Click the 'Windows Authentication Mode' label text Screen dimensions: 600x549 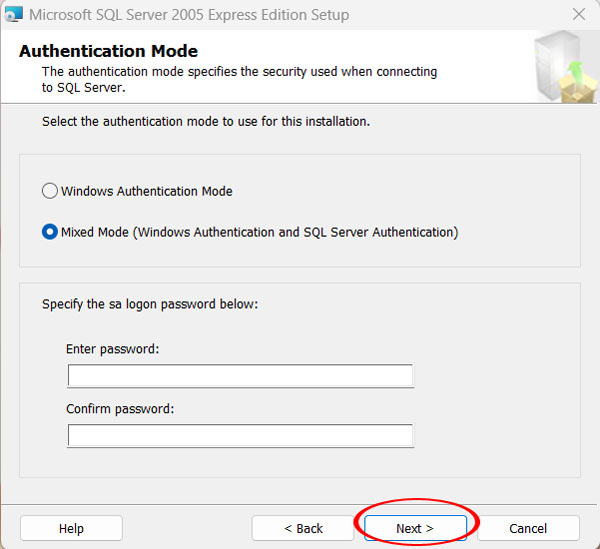pos(146,191)
